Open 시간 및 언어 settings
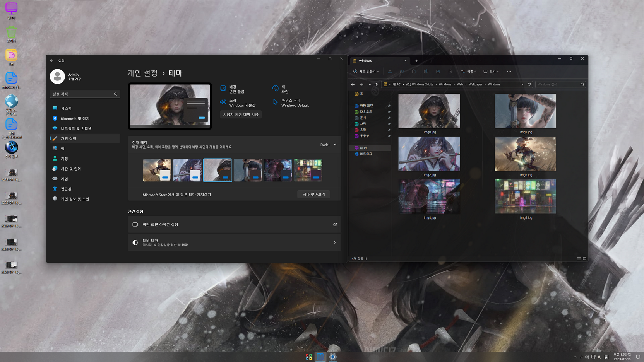The image size is (644, 362). 85,169
